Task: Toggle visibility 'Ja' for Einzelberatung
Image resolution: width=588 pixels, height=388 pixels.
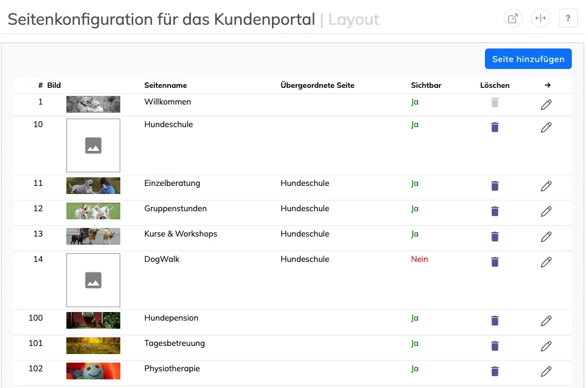Action: click(x=414, y=183)
